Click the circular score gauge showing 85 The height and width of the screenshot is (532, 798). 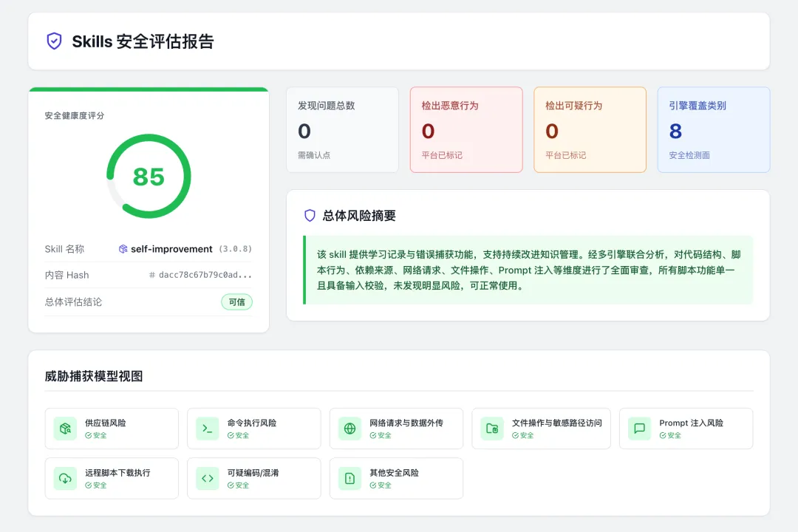tap(149, 176)
